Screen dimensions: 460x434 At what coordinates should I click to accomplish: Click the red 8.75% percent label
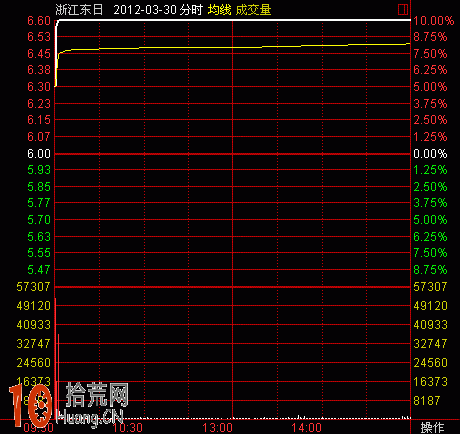430,37
